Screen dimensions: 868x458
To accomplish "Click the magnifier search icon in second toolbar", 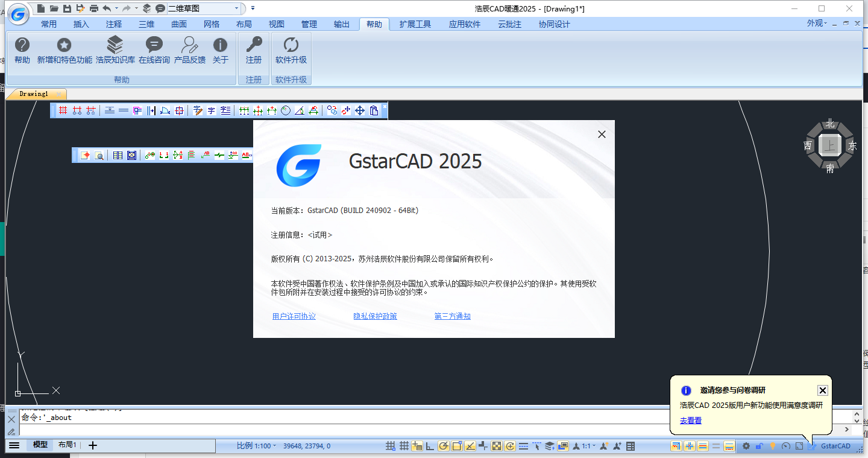I will coord(99,155).
